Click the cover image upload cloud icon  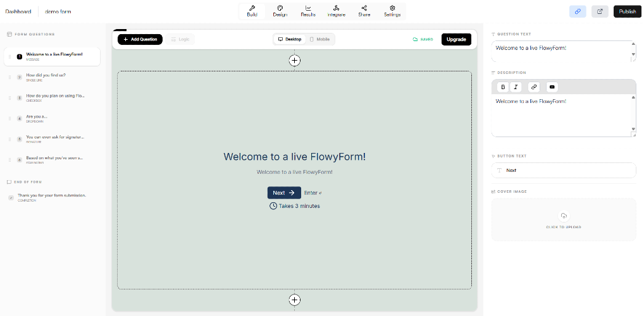[x=564, y=216]
